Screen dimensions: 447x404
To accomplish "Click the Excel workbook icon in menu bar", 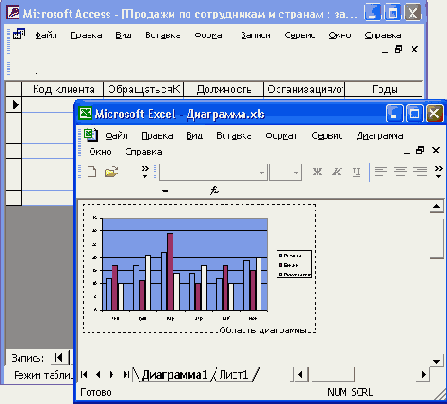I will (91, 135).
